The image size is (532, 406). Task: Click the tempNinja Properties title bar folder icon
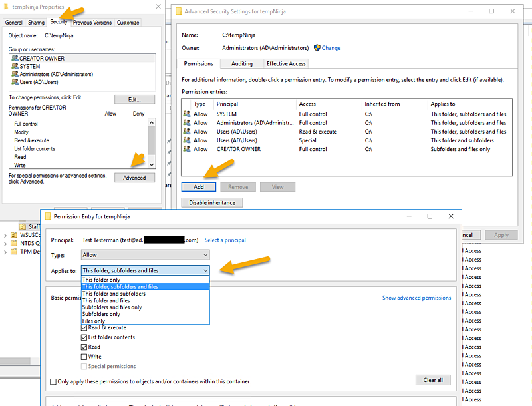pyautogui.click(x=5, y=7)
